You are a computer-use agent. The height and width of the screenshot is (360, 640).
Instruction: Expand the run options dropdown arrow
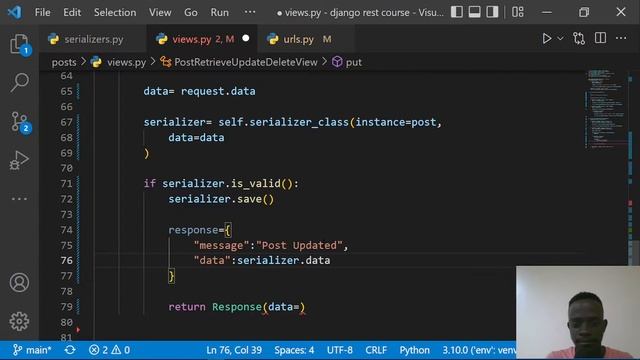(x=560, y=38)
